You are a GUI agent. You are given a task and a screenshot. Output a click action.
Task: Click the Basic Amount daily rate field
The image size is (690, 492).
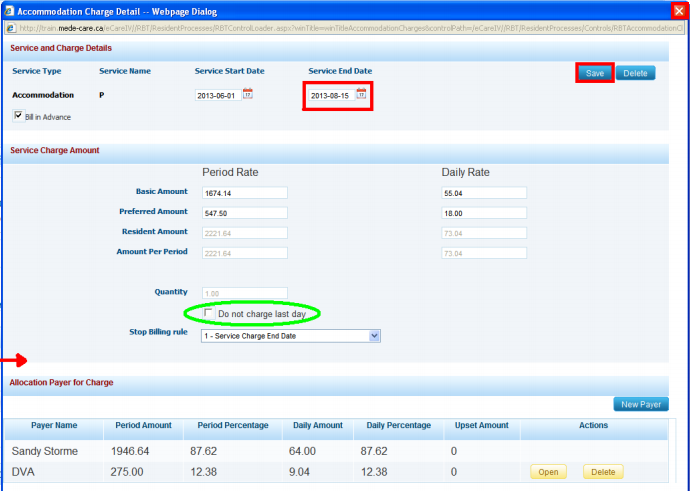(483, 193)
